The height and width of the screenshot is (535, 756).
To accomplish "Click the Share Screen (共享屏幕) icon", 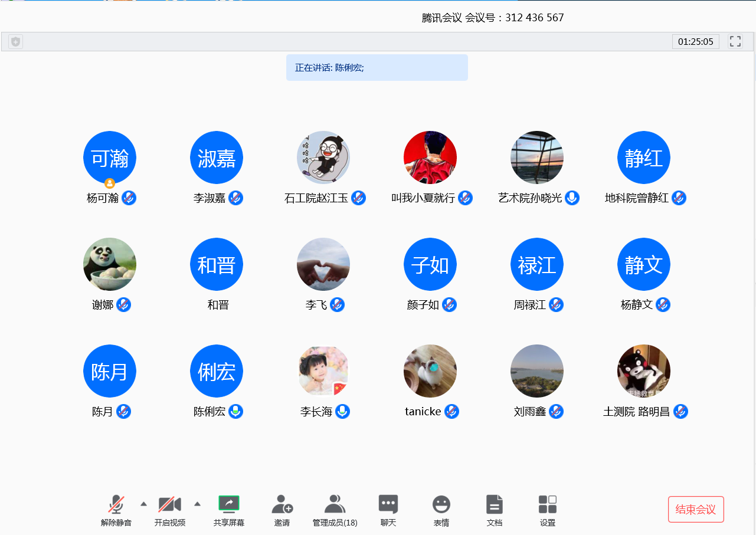I will pyautogui.click(x=229, y=505).
